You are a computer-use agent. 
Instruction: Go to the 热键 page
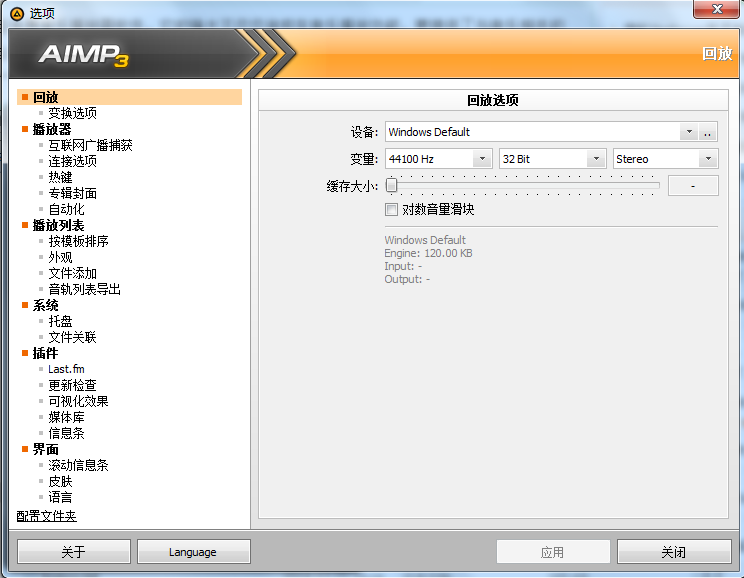pos(60,177)
